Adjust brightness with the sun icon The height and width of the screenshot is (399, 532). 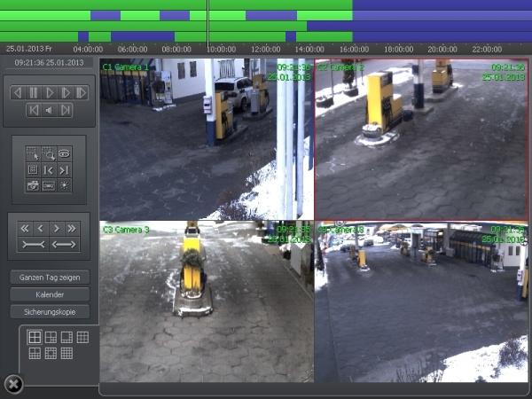tap(65, 184)
